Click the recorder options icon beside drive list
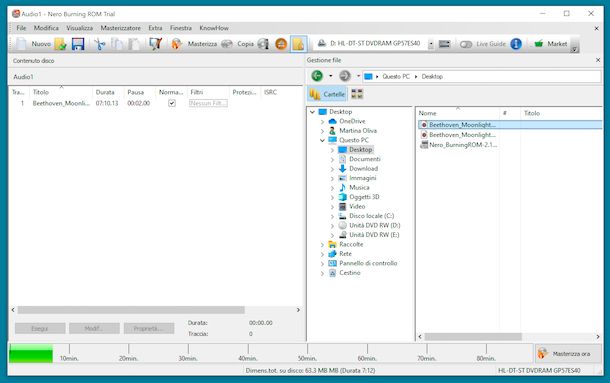 tap(445, 44)
